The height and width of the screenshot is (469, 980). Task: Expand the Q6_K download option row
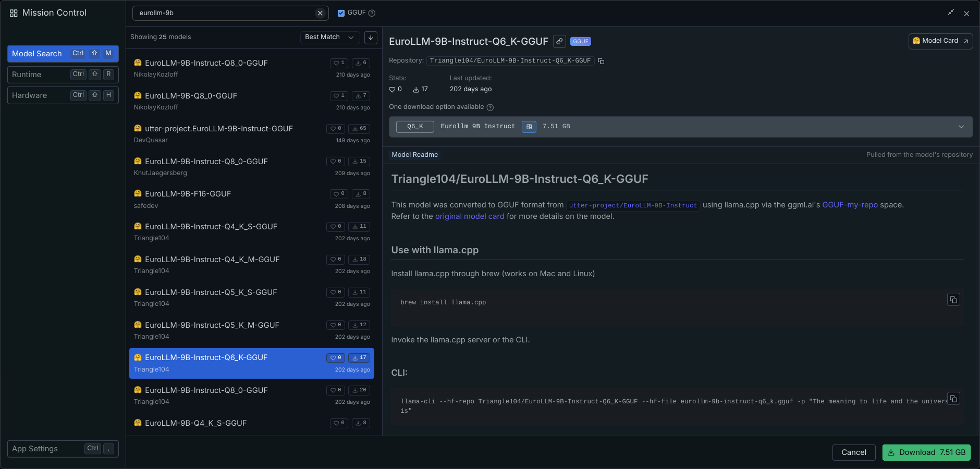click(961, 127)
